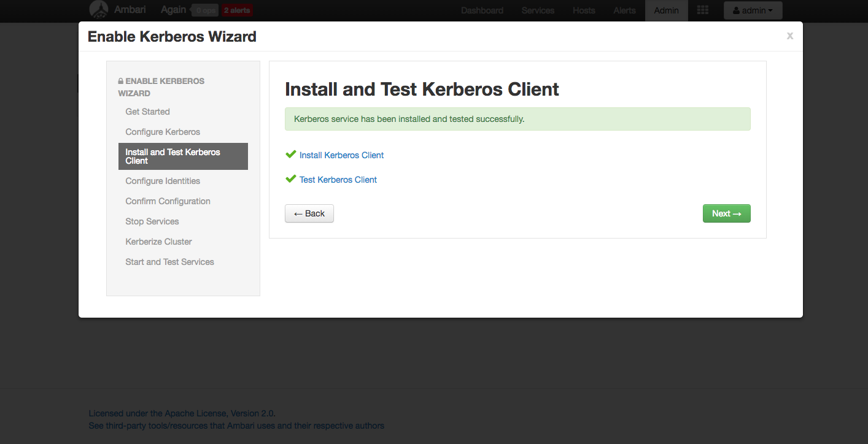The width and height of the screenshot is (868, 444).
Task: Open the apps grid launcher icon
Action: tap(702, 10)
